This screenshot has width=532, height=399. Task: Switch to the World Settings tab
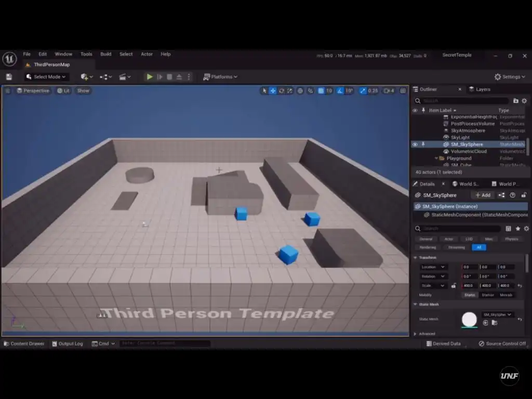(465, 184)
